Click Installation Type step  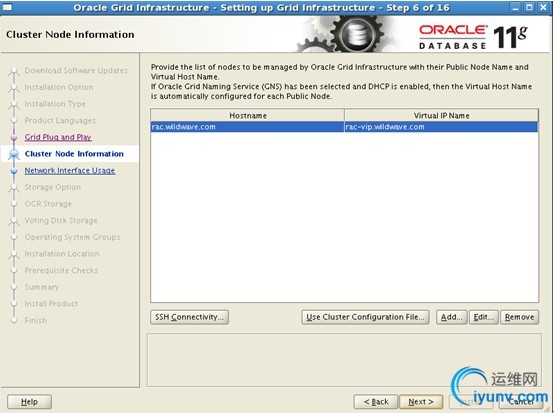[x=55, y=104]
